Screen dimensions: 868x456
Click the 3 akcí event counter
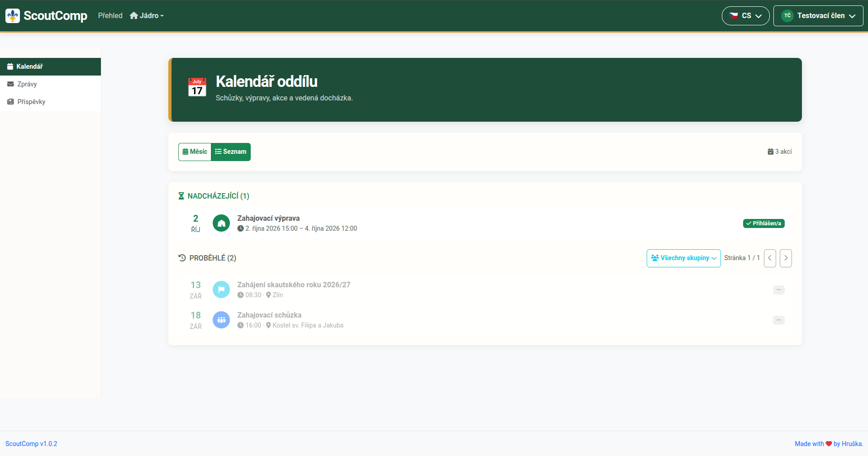(x=780, y=152)
